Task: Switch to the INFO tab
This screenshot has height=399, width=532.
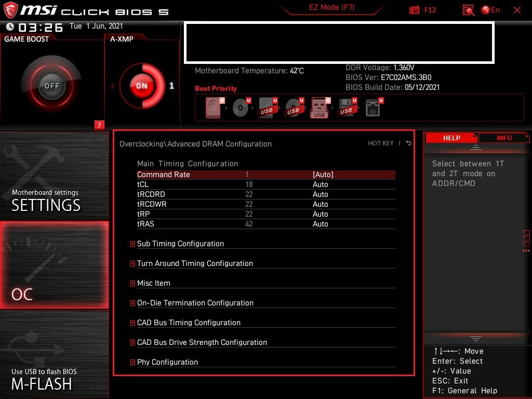Action: click(x=504, y=138)
